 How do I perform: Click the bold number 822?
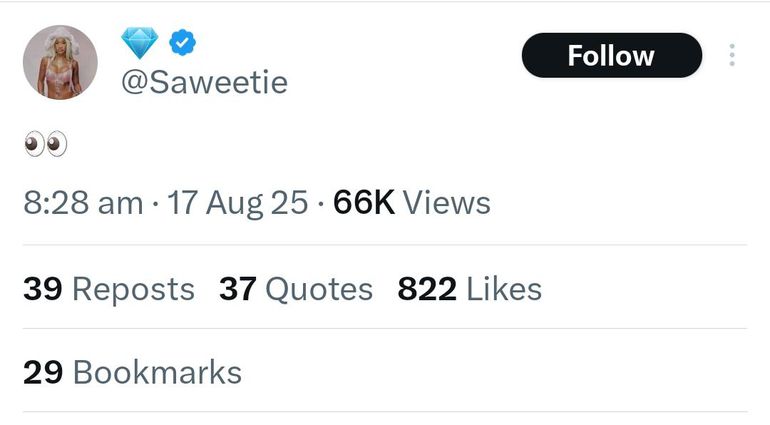click(x=427, y=289)
